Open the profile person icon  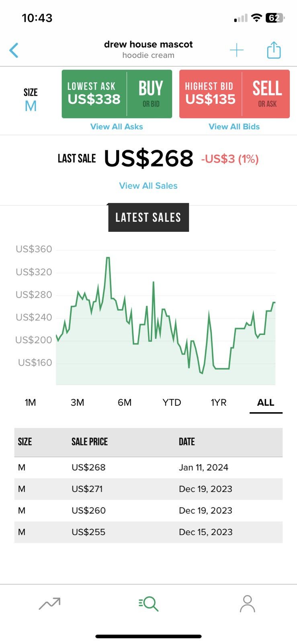coord(247,604)
